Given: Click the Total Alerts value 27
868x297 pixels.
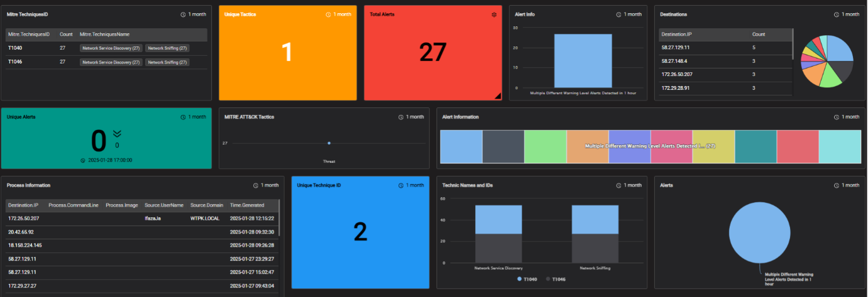Looking at the screenshot, I should tap(433, 53).
